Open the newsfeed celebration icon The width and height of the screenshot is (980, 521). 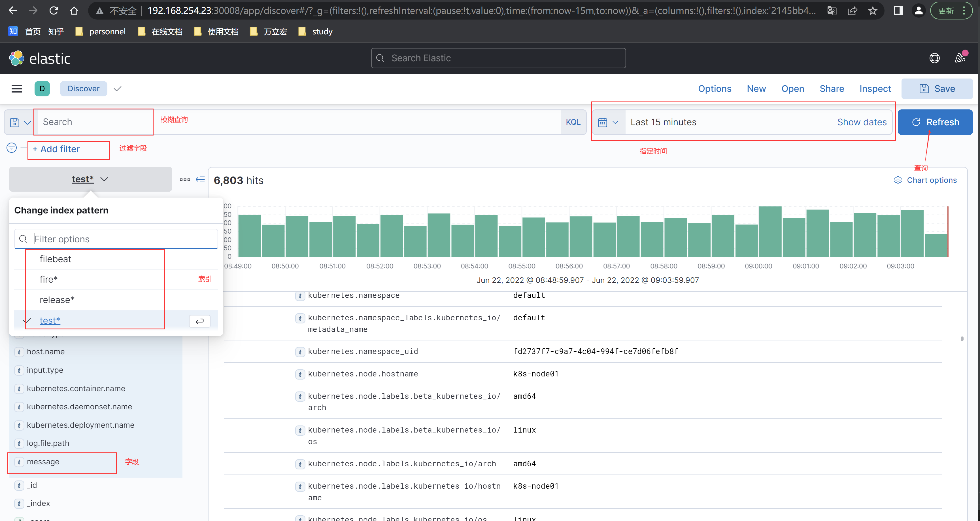(959, 58)
